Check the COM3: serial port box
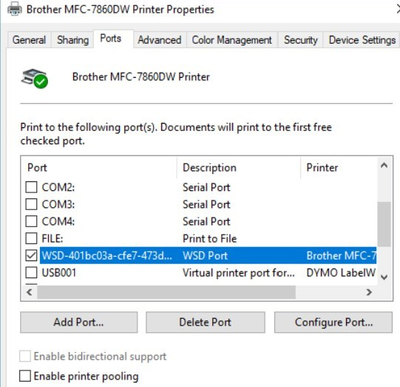 (31, 204)
